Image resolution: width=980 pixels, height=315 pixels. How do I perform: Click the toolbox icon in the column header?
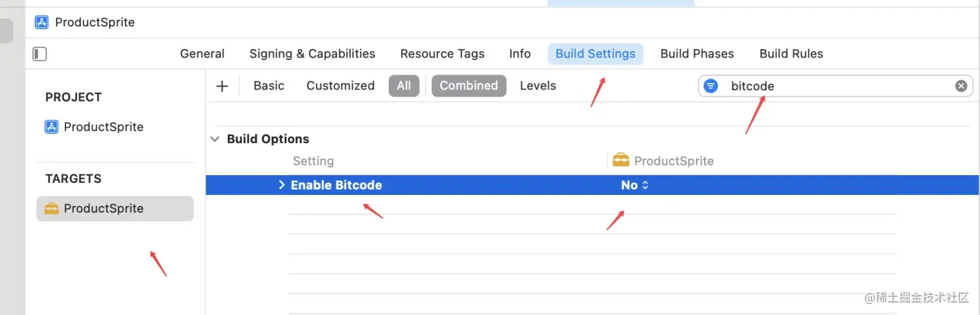coord(621,160)
